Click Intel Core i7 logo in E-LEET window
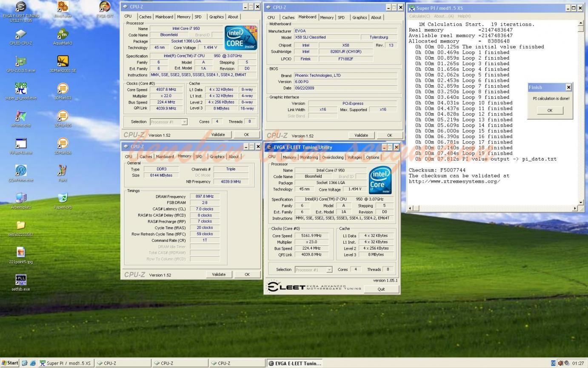Screen dimensions: 588x368 click(x=380, y=180)
